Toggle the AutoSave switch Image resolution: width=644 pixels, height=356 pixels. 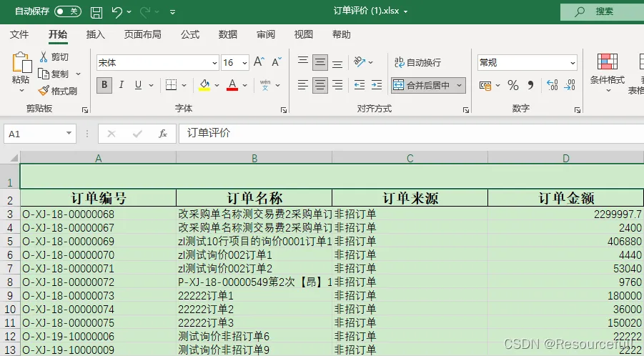[x=68, y=11]
